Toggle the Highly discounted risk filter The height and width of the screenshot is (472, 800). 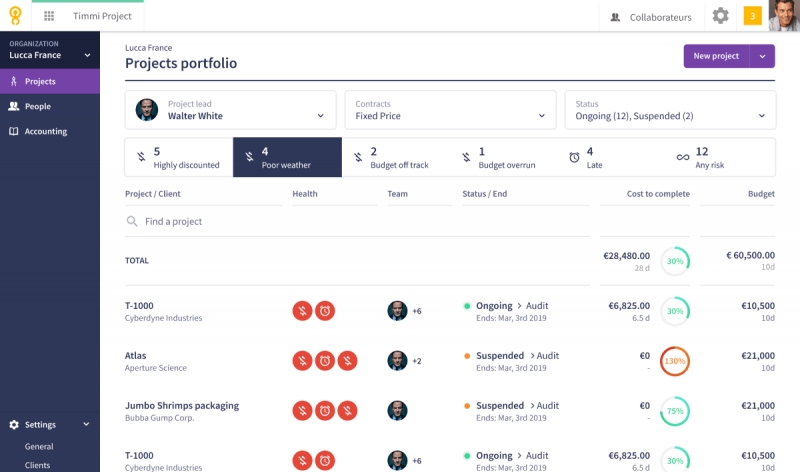tap(178, 157)
